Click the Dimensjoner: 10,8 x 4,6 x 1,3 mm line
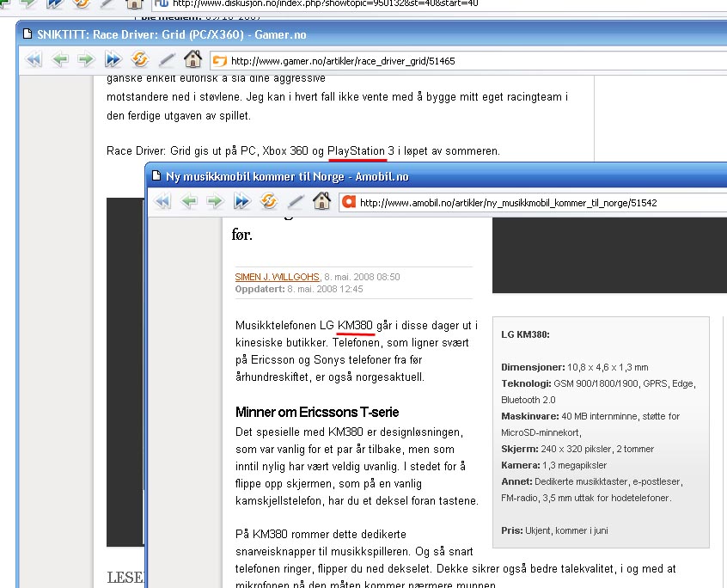This screenshot has width=727, height=588. click(x=574, y=367)
